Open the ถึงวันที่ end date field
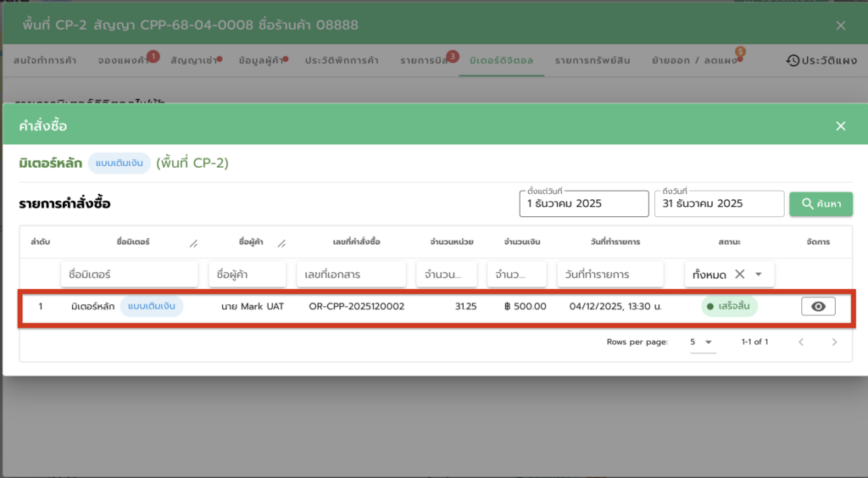The height and width of the screenshot is (478, 868). click(718, 204)
